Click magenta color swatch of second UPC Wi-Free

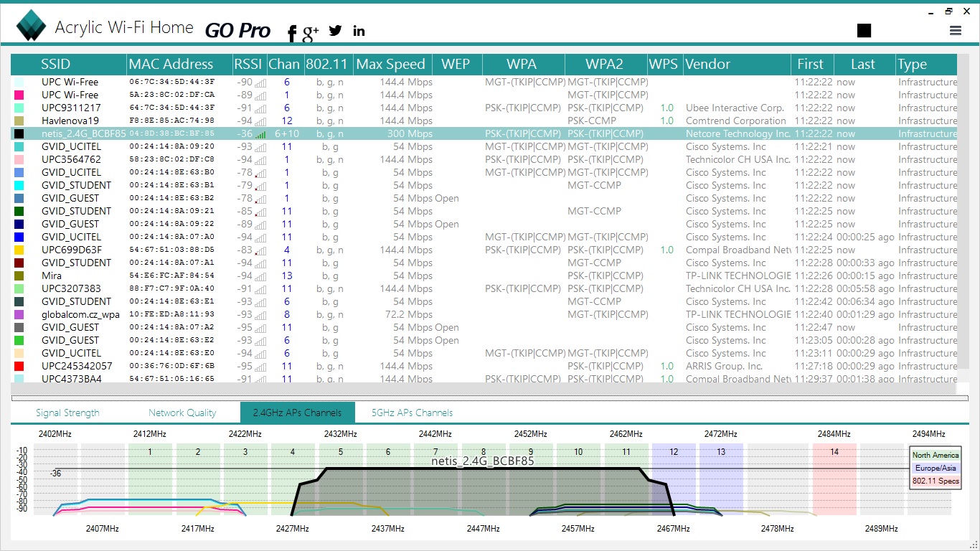pyautogui.click(x=19, y=95)
